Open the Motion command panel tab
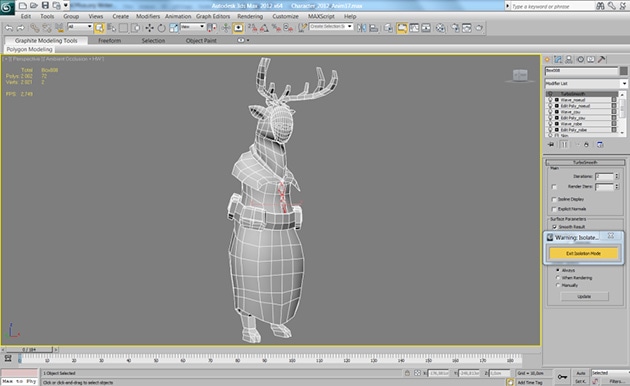The image size is (630, 386). 580,59
